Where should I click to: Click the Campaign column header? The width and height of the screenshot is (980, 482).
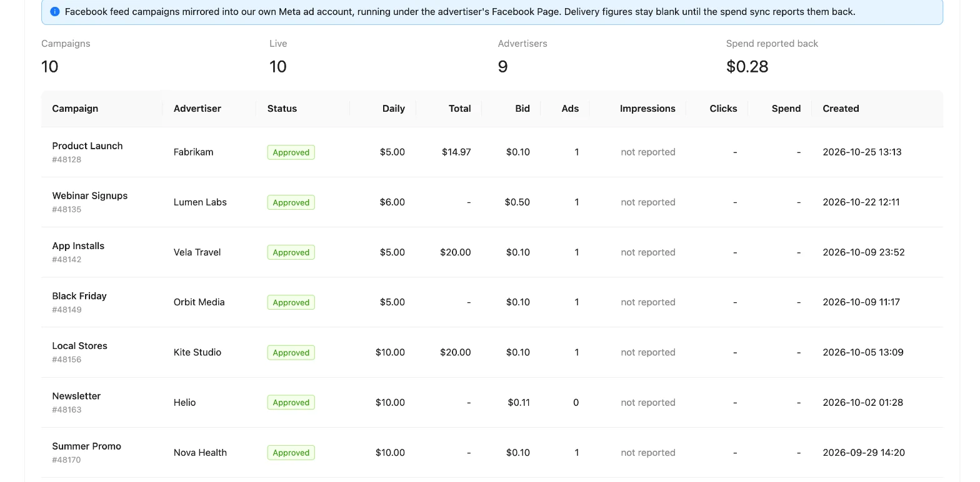click(x=75, y=109)
